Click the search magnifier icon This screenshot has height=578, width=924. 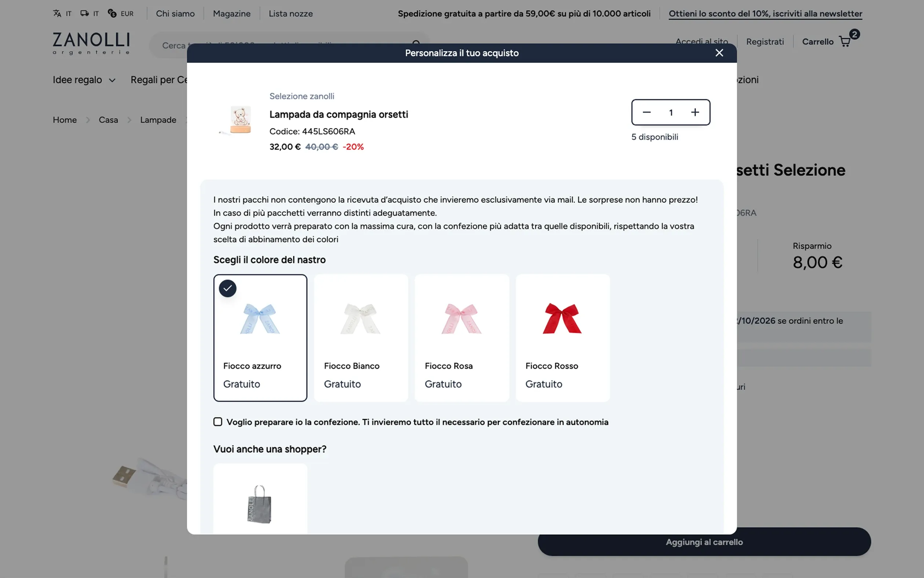pyautogui.click(x=416, y=43)
